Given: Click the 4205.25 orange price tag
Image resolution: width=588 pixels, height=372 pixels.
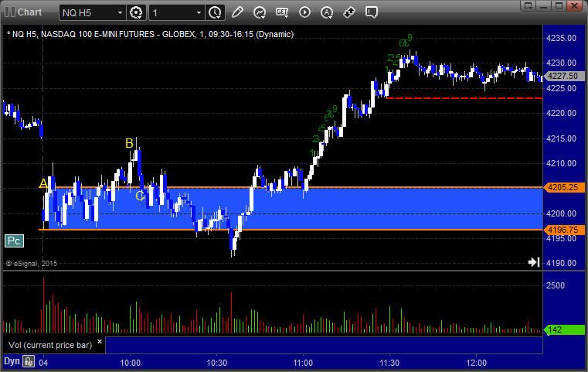Looking at the screenshot, I should (x=564, y=187).
